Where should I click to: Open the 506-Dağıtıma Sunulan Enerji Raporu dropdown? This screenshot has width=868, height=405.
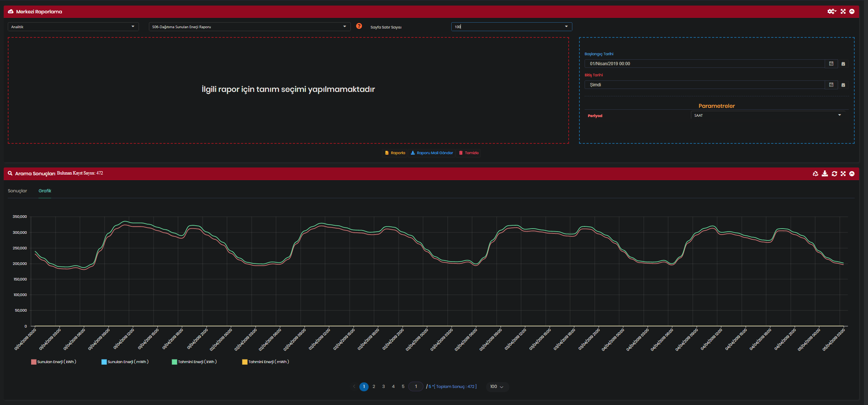click(249, 27)
